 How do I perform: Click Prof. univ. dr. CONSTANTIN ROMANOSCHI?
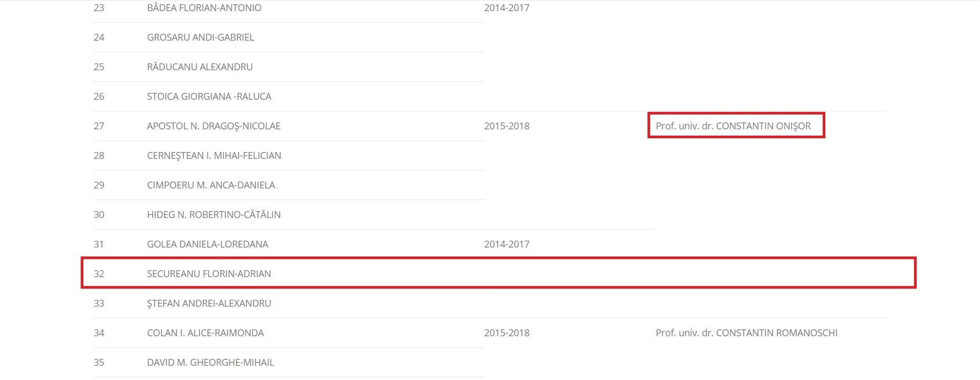pyautogui.click(x=746, y=333)
